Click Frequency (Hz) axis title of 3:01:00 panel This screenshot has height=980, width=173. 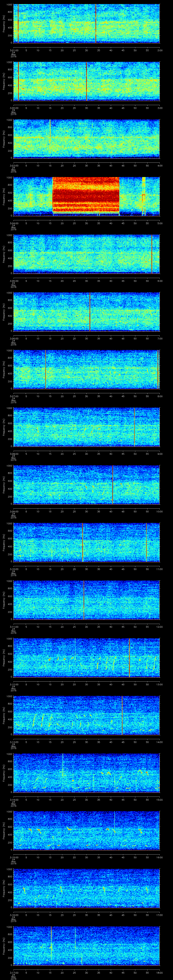click(4, 24)
